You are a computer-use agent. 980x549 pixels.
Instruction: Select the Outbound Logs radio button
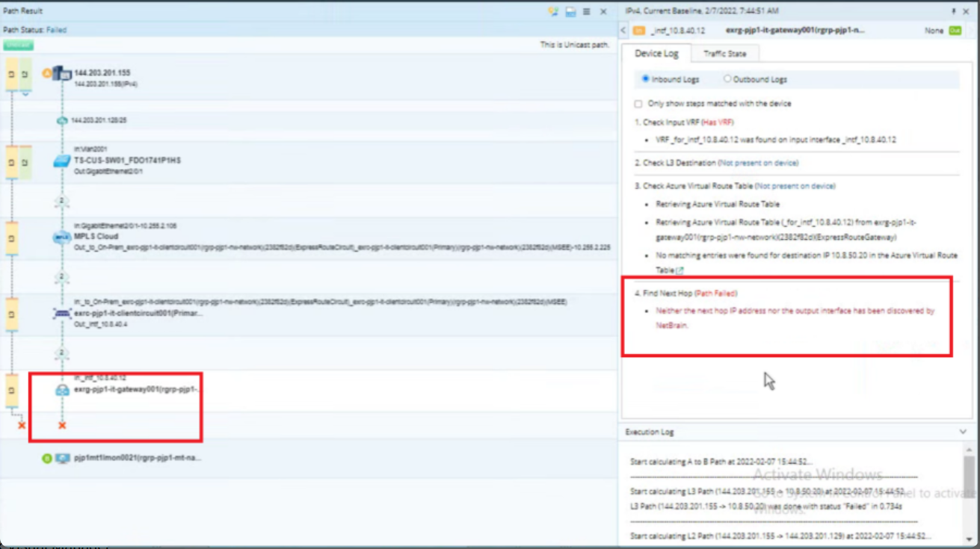(727, 79)
